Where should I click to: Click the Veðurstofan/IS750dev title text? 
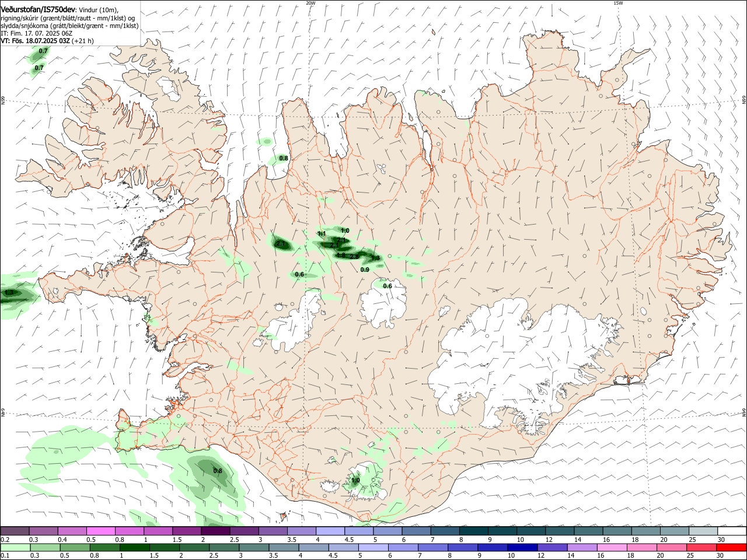coord(38,10)
